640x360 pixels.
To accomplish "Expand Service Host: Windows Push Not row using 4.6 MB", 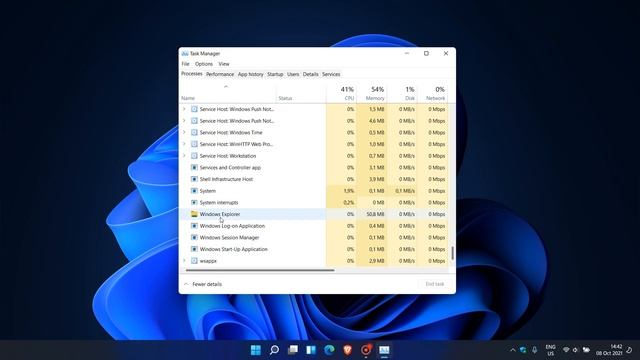I will 184,121.
